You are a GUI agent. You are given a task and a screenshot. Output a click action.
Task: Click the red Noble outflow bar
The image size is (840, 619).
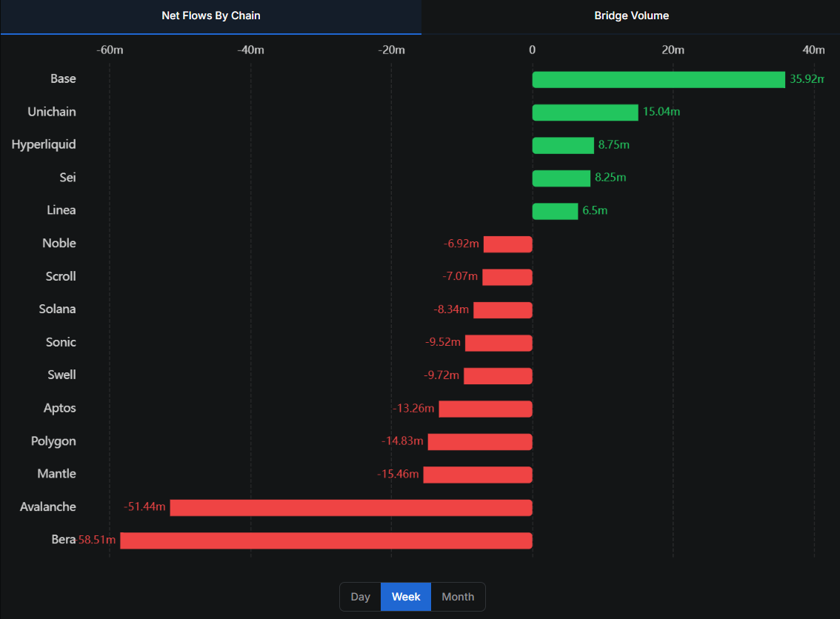click(508, 244)
